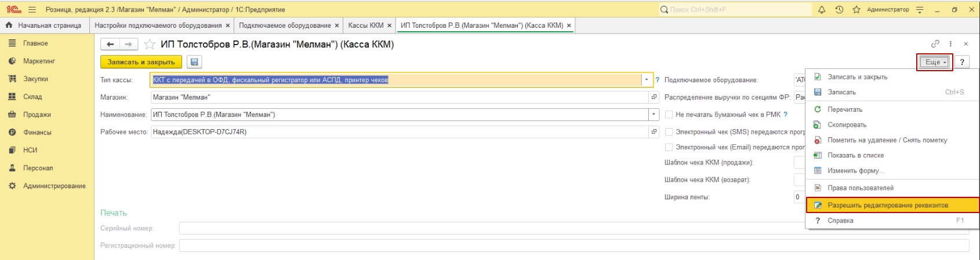The image size is (980, 260).
Task: Close the Кассы ККМ tab
Action: coord(389,25)
